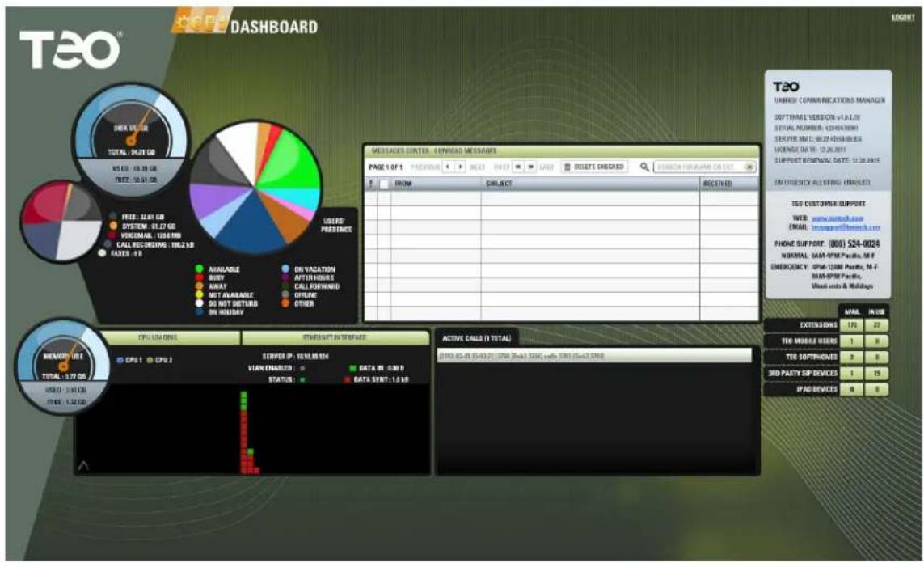Viewport: 924px width, 563px height.
Task: Click the 3rd Party SIP Devices in-use count
Action: (876, 373)
